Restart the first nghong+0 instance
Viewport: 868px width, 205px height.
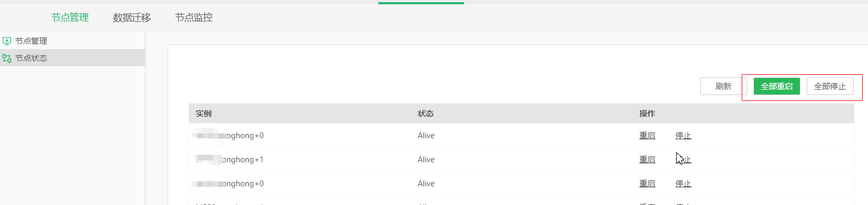click(647, 136)
